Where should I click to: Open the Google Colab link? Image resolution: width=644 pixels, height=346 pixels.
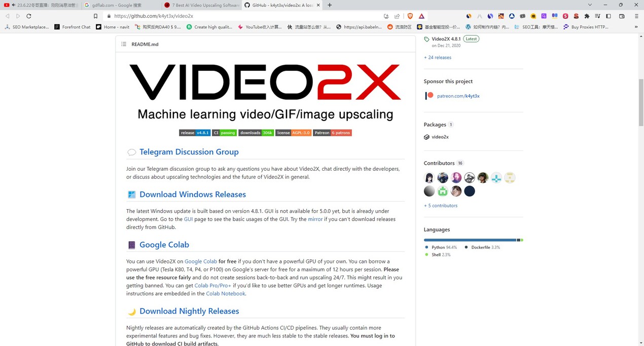coord(201,261)
